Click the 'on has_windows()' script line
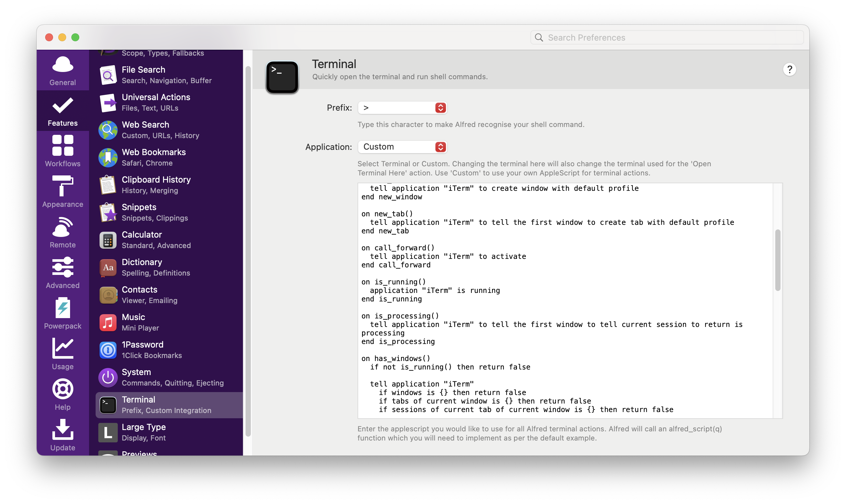846x504 pixels. (396, 358)
